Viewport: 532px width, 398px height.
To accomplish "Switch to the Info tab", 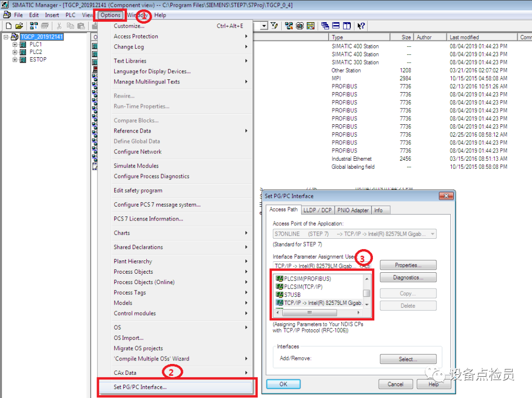I will coord(380,210).
